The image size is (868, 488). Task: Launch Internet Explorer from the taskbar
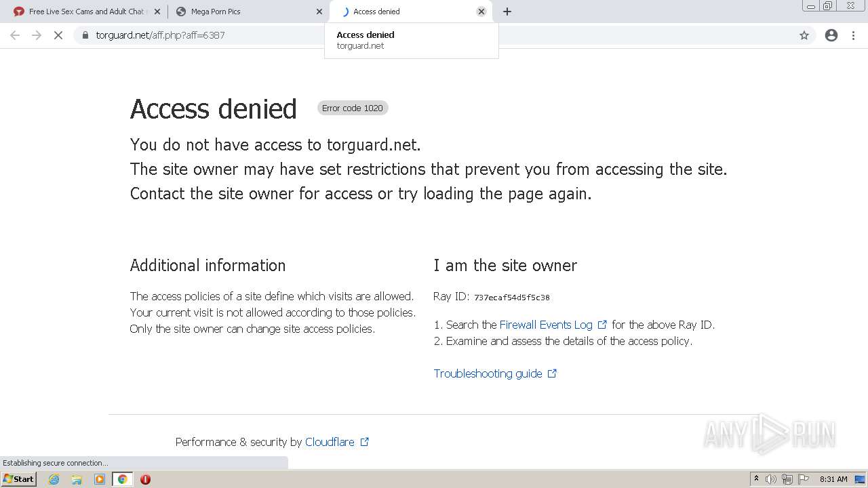pyautogui.click(x=54, y=479)
